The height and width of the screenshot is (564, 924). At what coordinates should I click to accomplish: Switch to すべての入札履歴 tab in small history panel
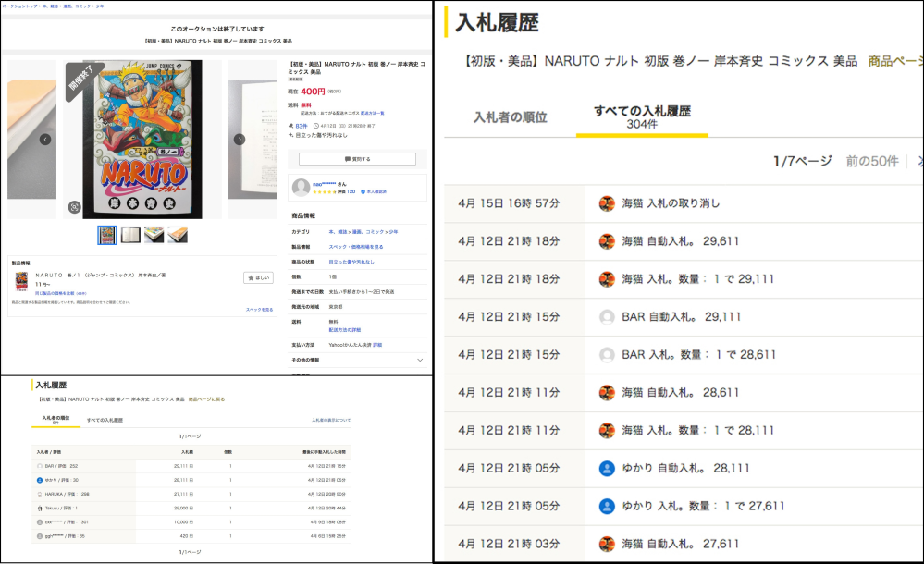click(x=105, y=420)
